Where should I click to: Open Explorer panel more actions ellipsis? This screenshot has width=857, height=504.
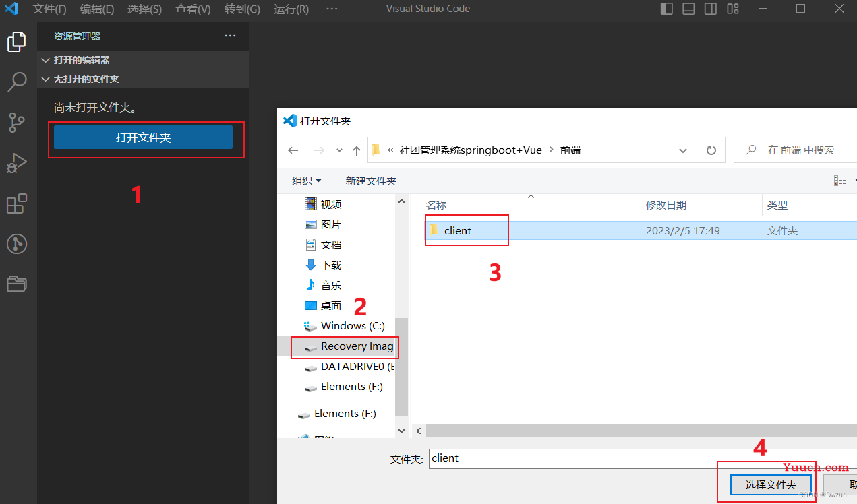pos(231,36)
